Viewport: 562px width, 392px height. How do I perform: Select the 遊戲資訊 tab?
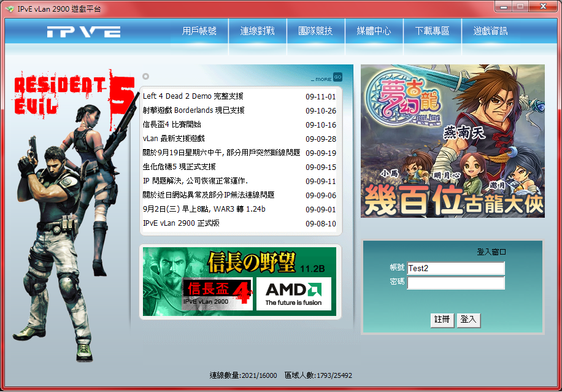tap(490, 31)
